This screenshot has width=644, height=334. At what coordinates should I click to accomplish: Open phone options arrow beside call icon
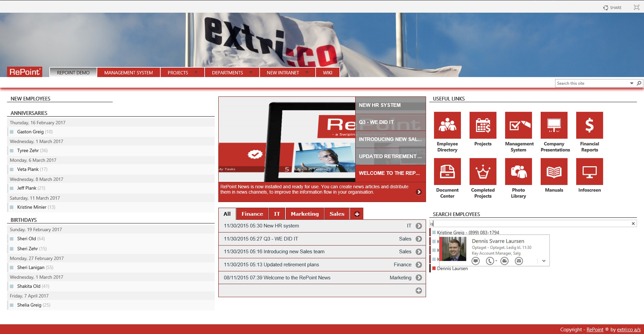pos(496,261)
